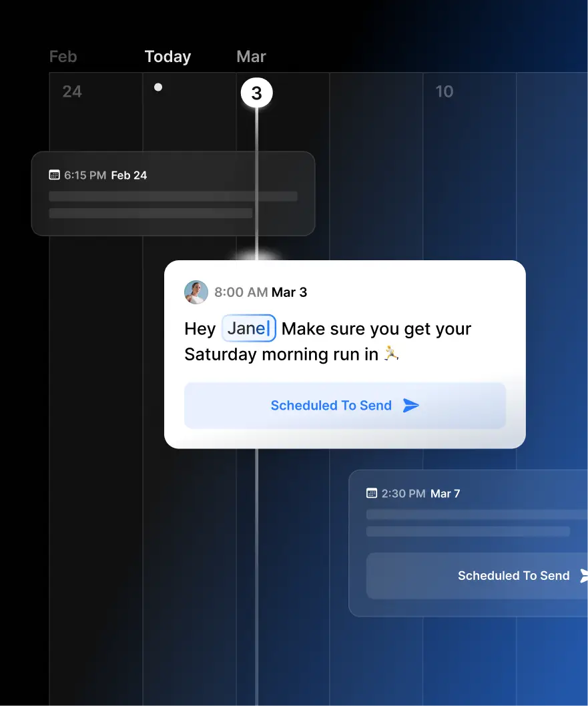Screen dimensions: 588x706
Task: Select the 8:00 AM Mar 3 timestamp
Action: (261, 292)
